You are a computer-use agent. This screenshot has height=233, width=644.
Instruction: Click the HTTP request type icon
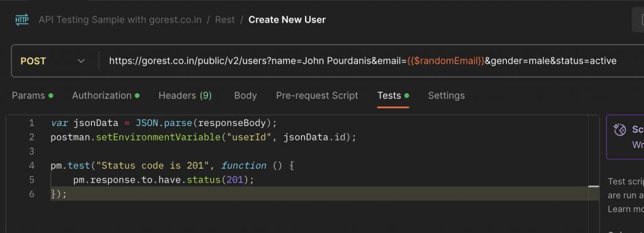coord(22,20)
